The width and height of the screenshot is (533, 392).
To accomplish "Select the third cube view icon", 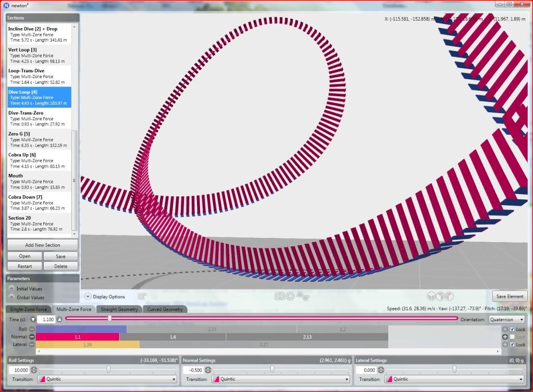I will coord(450,296).
